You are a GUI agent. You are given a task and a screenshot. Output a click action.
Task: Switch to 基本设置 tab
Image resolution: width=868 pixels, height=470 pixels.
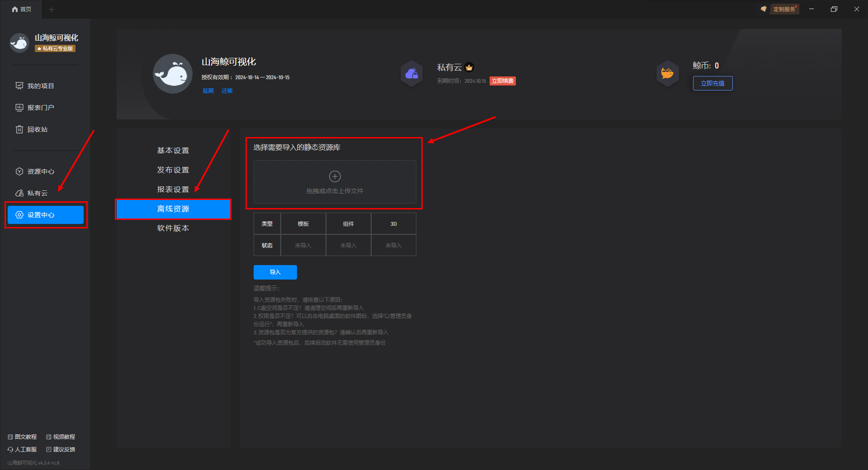[173, 151]
